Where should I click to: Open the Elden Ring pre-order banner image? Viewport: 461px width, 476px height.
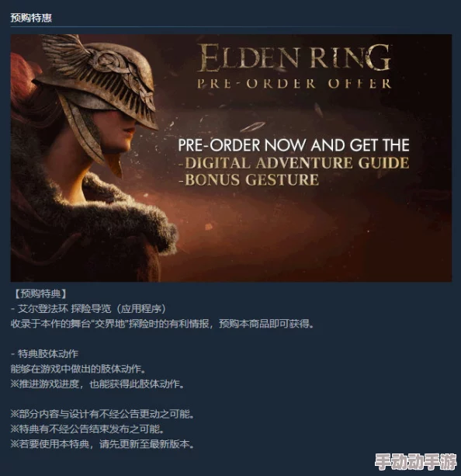pyautogui.click(x=231, y=158)
